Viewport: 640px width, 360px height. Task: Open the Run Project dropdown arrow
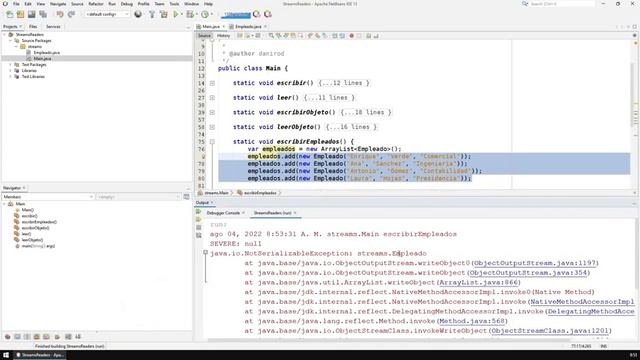[182, 14]
